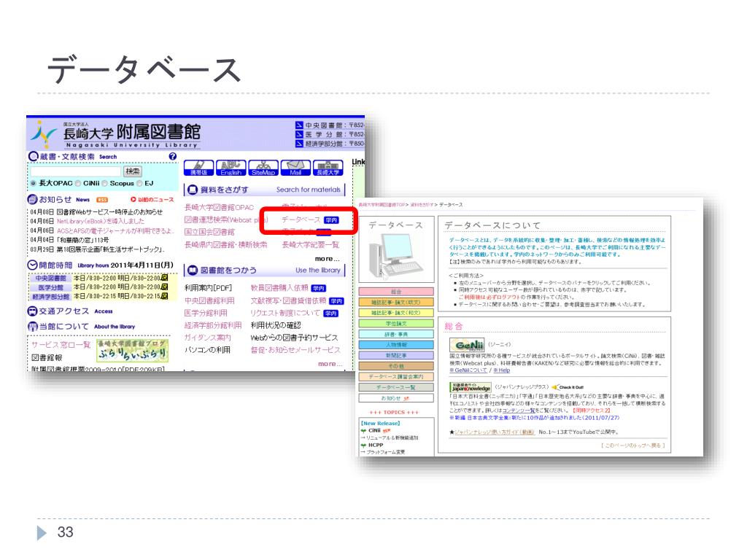This screenshot has width=747, height=560.
Task: Open the その他 category
Action: click(x=396, y=366)
